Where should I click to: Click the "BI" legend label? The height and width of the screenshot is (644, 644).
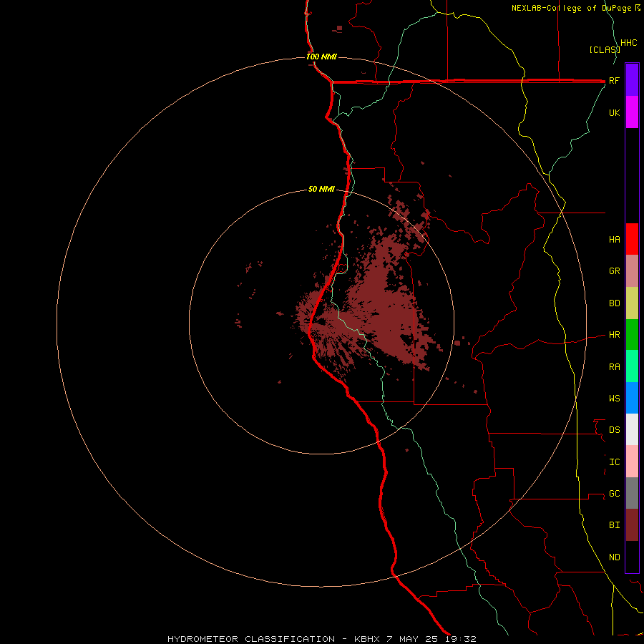click(x=614, y=525)
